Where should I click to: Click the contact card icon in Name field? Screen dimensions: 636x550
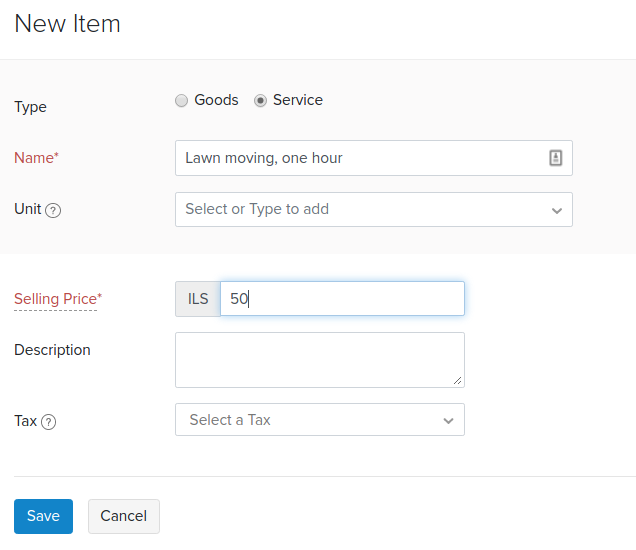[556, 158]
